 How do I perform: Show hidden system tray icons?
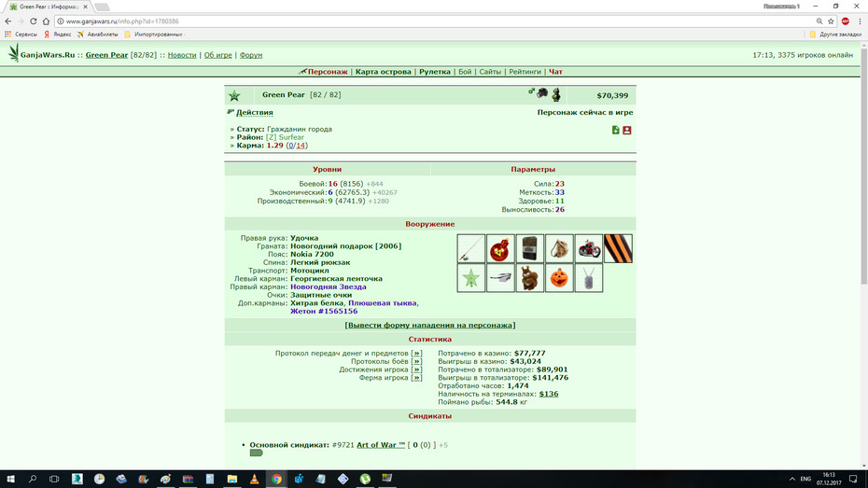(791, 479)
